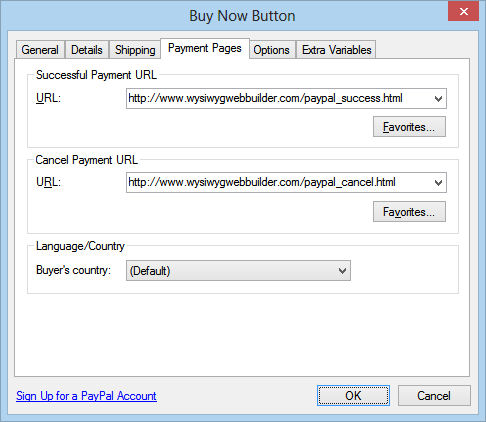
Task: Open the Details tab
Action: (87, 50)
